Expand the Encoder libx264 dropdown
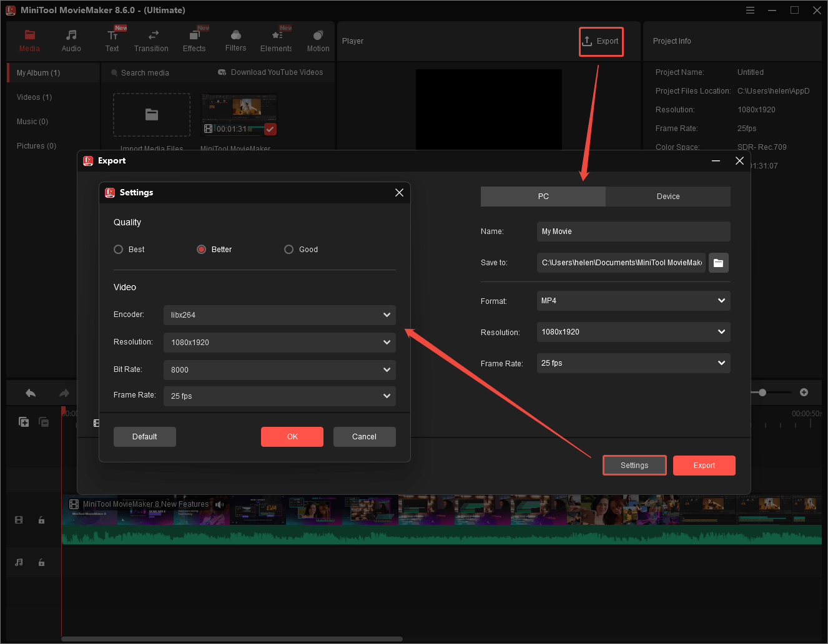This screenshot has height=644, width=828. tap(280, 315)
